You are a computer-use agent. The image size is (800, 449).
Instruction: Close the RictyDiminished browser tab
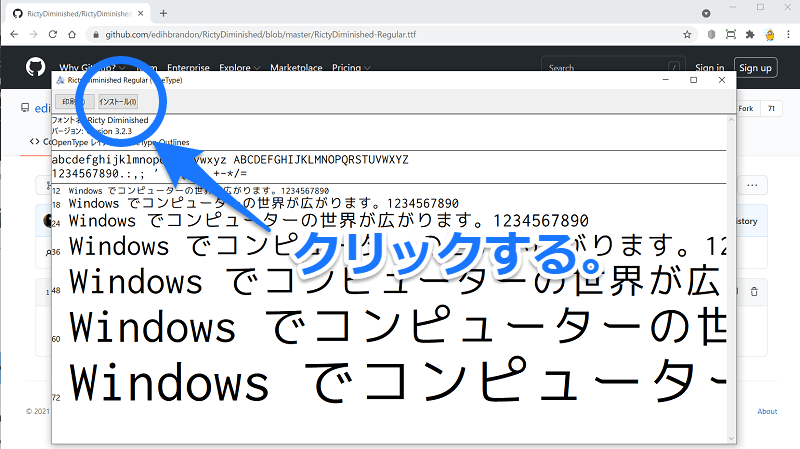click(142, 13)
